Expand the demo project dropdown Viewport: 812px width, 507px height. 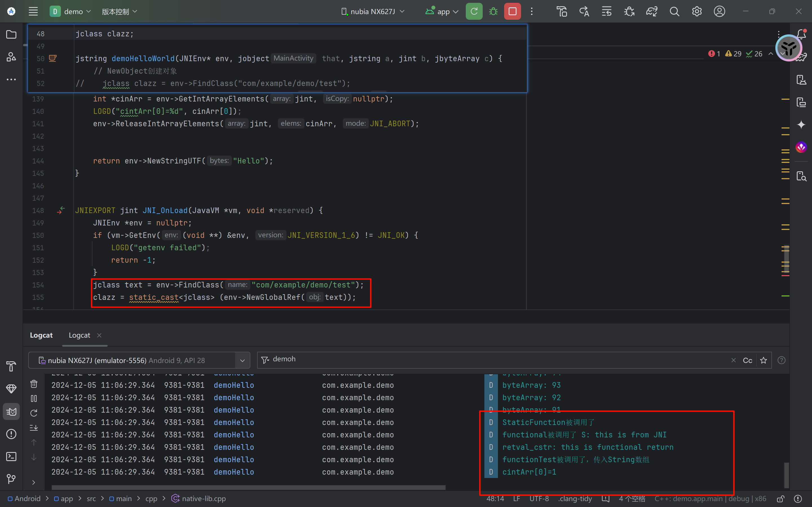point(70,11)
